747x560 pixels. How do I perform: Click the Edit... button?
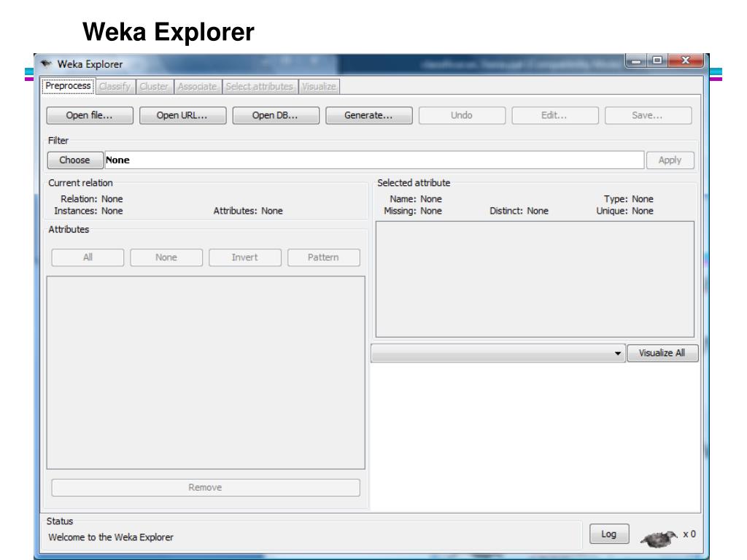click(554, 115)
